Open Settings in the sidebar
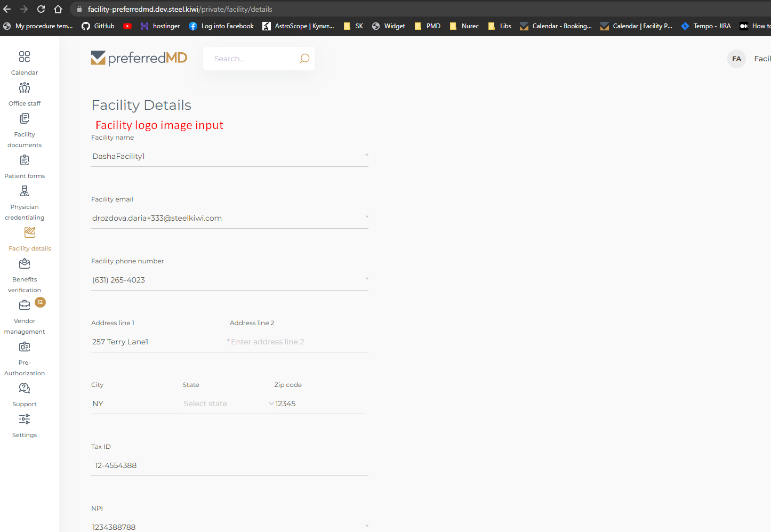The image size is (771, 532). pos(25,420)
